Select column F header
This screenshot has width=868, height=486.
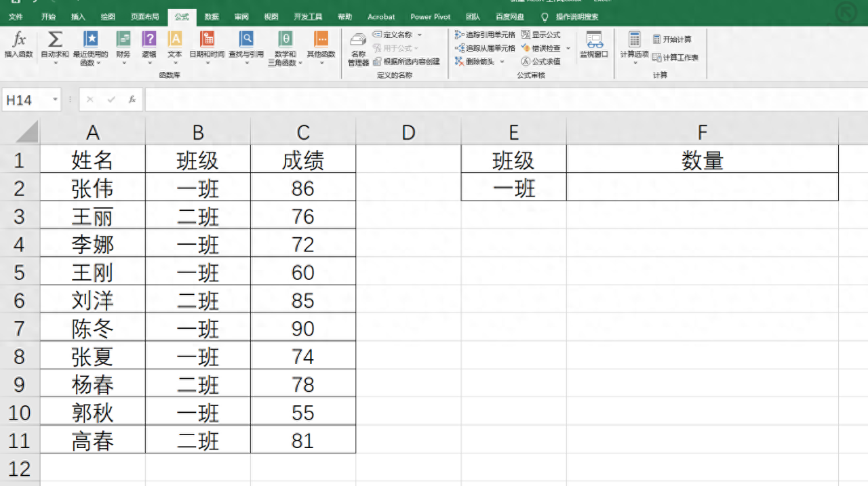pos(703,132)
